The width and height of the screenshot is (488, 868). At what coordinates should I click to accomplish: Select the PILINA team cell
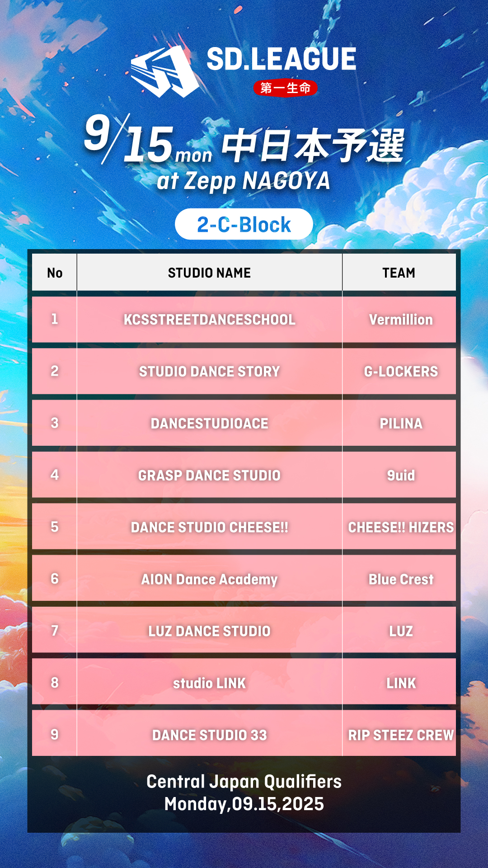401,424
